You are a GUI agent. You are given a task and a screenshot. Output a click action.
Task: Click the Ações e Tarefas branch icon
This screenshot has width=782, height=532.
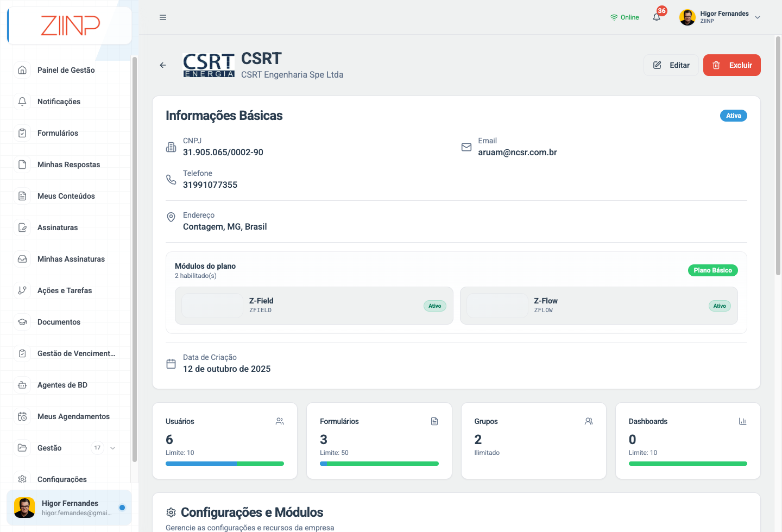click(x=22, y=290)
